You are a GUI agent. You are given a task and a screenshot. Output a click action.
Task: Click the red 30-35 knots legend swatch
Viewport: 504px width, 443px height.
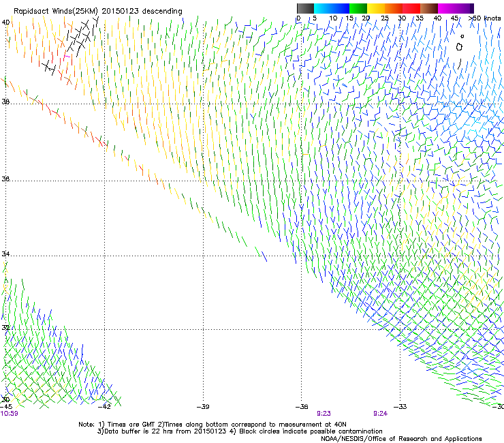pos(411,8)
